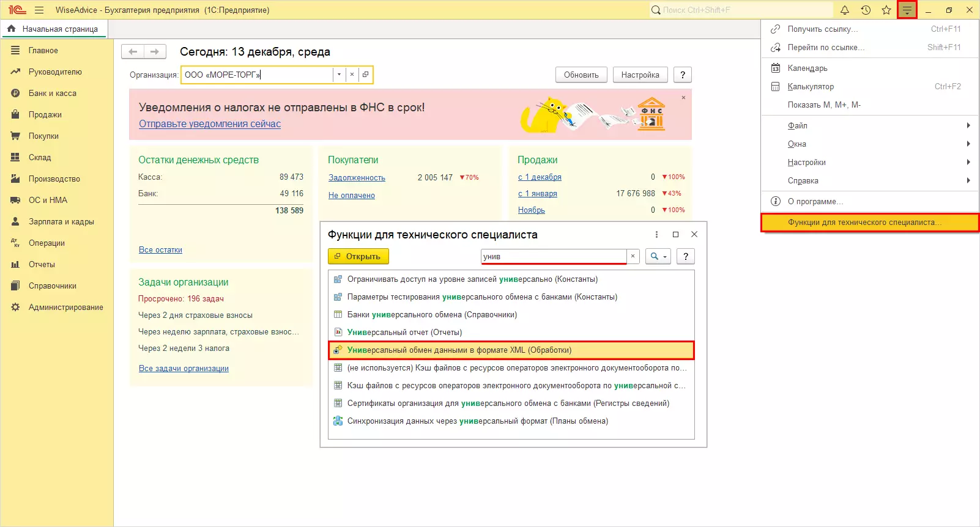Click the more actions dots in the functions dialog

click(656, 235)
